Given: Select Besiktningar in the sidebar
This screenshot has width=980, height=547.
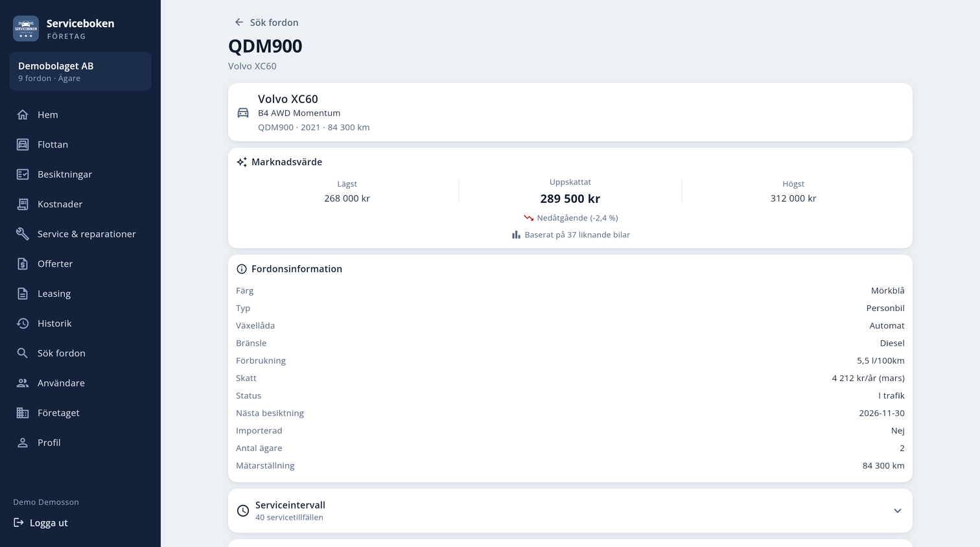Looking at the screenshot, I should pos(80,174).
